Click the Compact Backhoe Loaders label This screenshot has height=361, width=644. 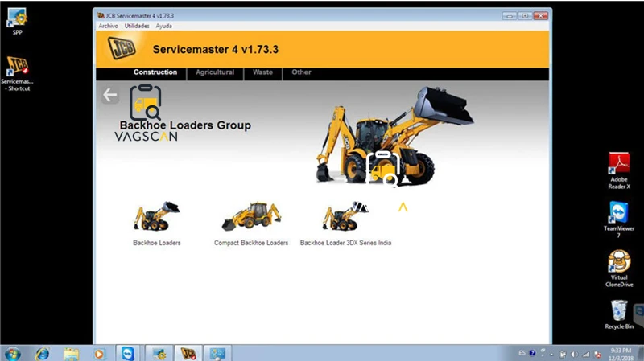pyautogui.click(x=251, y=243)
